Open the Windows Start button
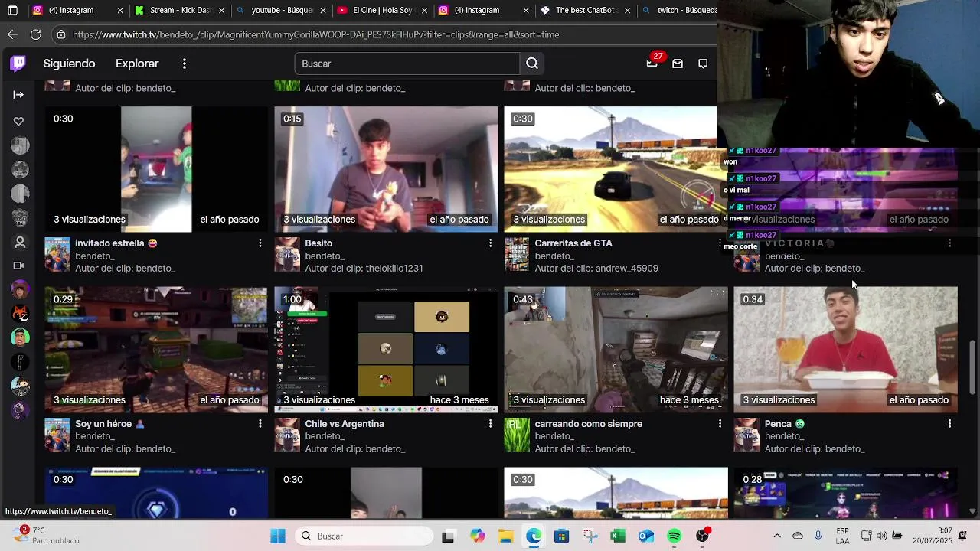The width and height of the screenshot is (980, 551). point(278,536)
